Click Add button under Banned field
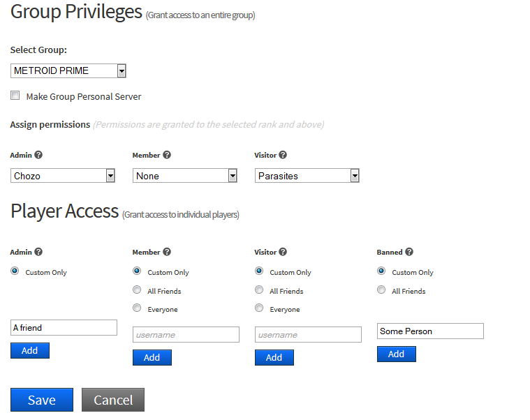This screenshot has height=420, width=530. tap(397, 354)
